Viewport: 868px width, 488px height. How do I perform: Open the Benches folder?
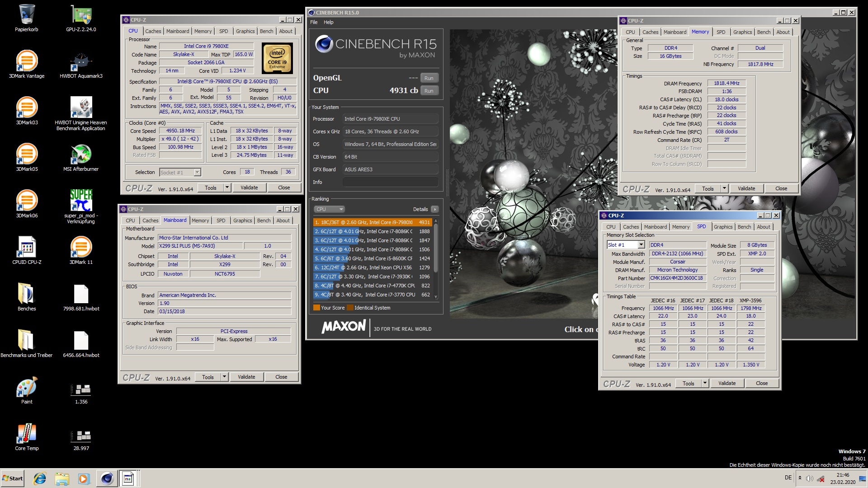coord(27,297)
